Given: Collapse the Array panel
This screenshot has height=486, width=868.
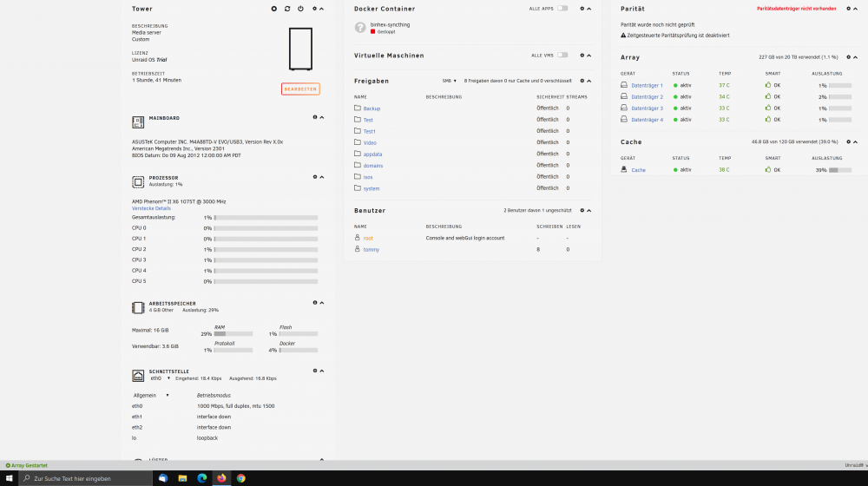Looking at the screenshot, I should click(x=856, y=57).
